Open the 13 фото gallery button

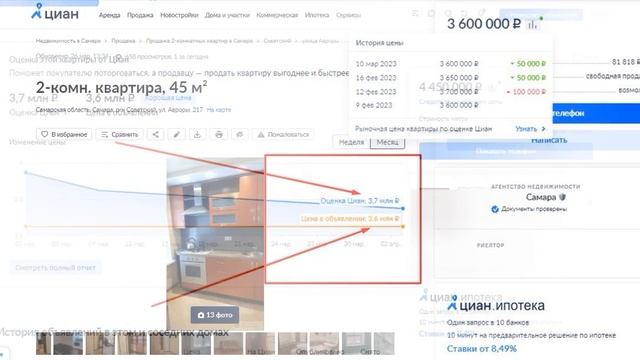coord(215,315)
